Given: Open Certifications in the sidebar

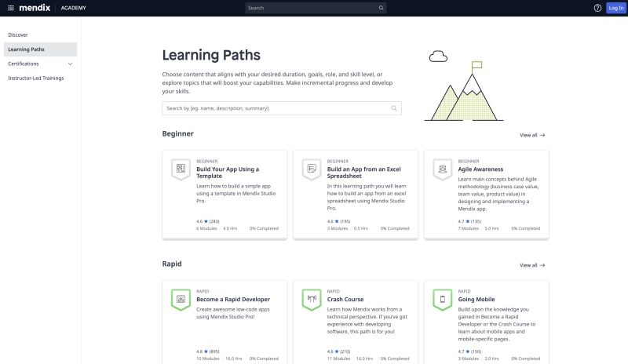Looking at the screenshot, I should click(24, 64).
